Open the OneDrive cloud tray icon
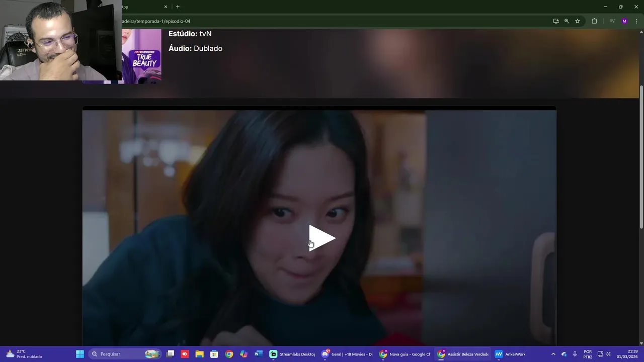644x362 pixels. (564, 354)
